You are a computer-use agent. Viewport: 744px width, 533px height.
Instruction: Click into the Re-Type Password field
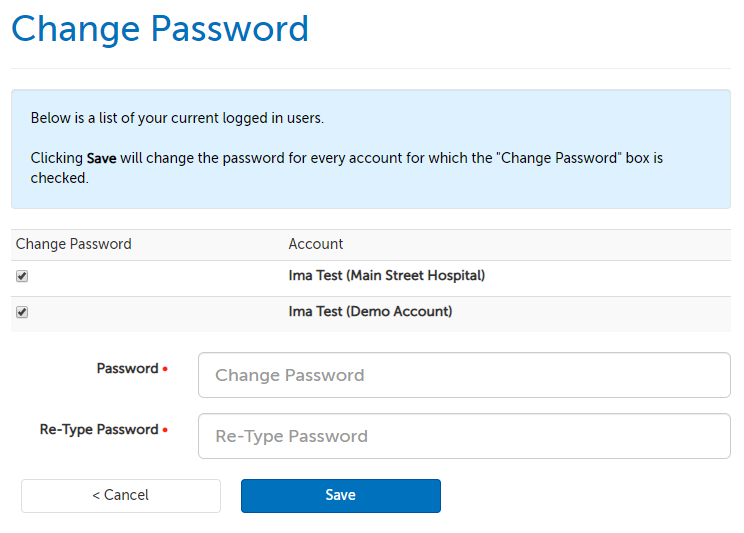click(464, 436)
